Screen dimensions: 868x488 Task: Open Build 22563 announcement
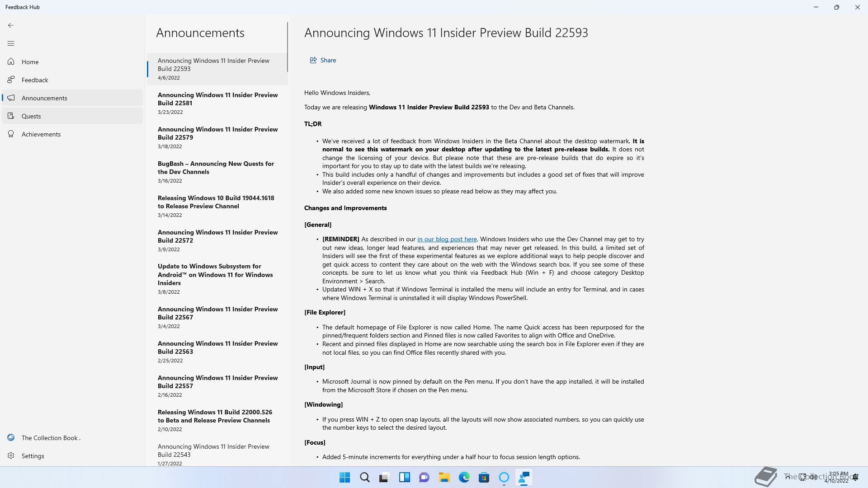click(x=217, y=352)
